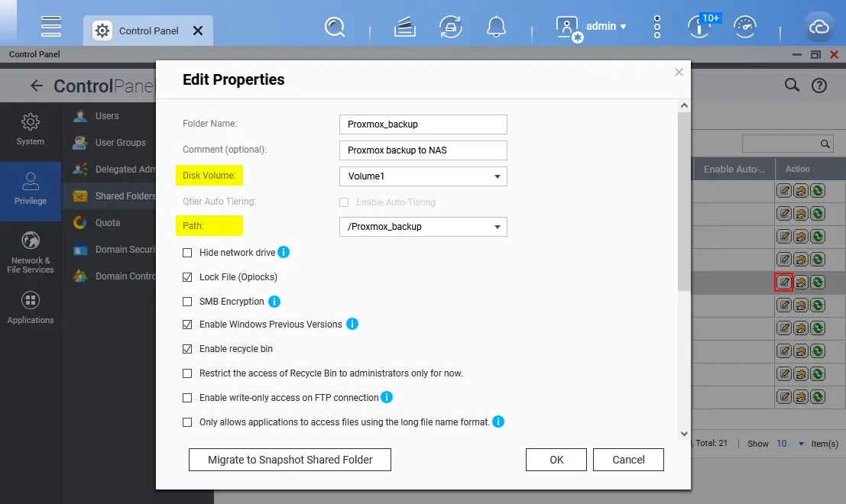Click the Enable Auto-... column header
Image resolution: width=846 pixels, height=504 pixels.
[734, 169]
